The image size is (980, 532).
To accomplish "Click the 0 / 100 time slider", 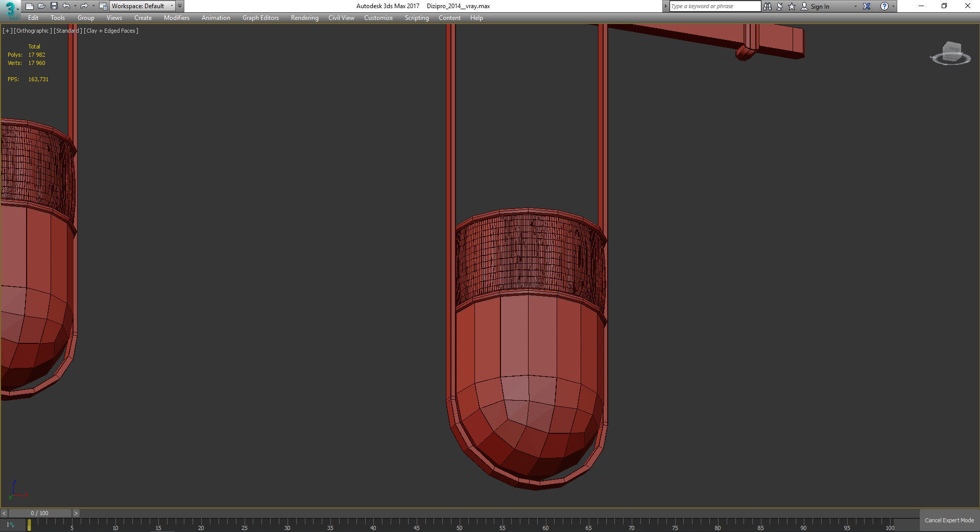I will pos(40,513).
